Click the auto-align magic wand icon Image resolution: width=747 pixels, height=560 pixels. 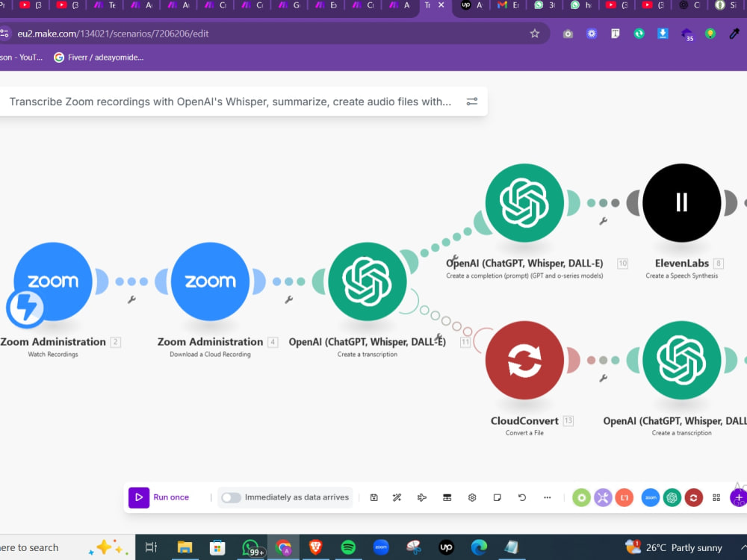point(397,497)
